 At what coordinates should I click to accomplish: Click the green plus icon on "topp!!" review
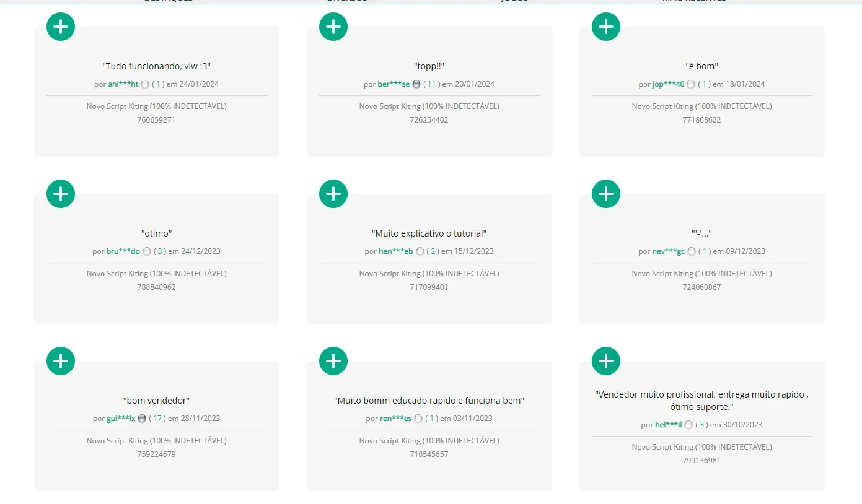(333, 27)
